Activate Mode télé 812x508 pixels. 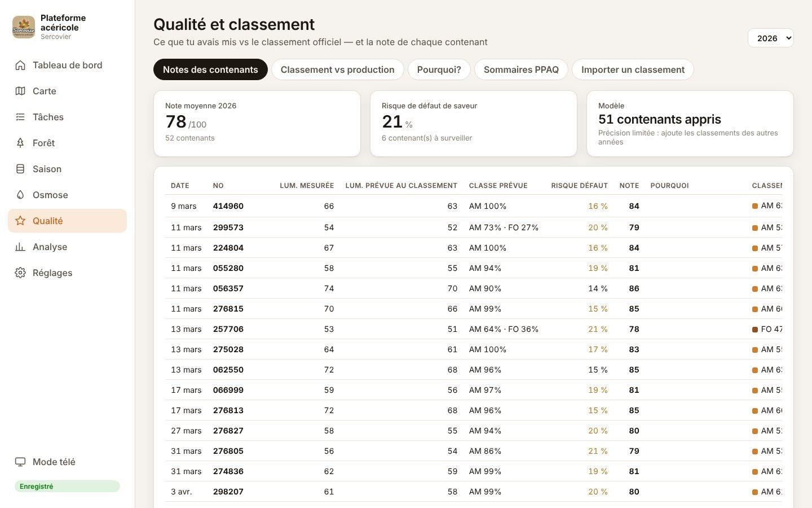[67, 462]
